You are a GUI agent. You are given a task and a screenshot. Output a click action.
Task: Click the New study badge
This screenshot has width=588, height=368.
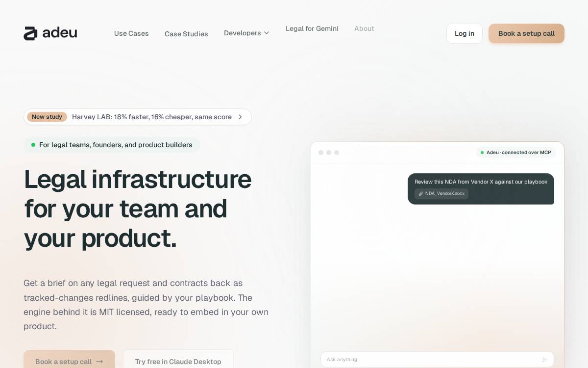click(x=47, y=117)
